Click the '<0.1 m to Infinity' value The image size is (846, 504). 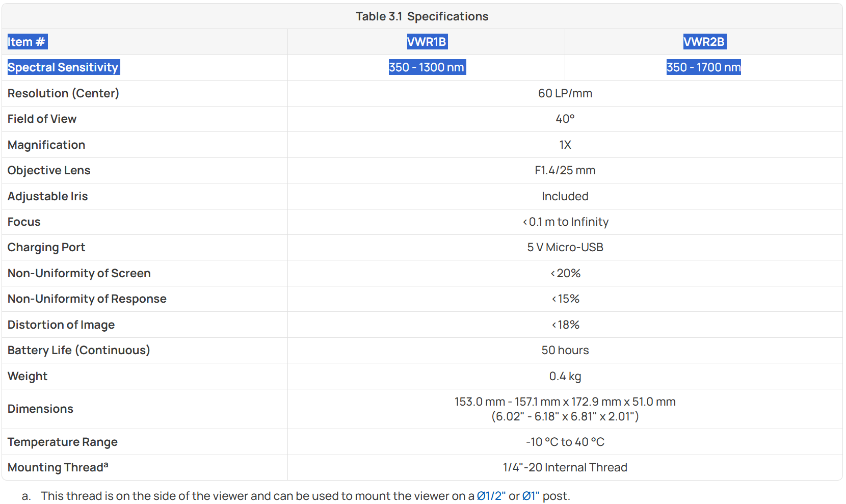pyautogui.click(x=565, y=222)
